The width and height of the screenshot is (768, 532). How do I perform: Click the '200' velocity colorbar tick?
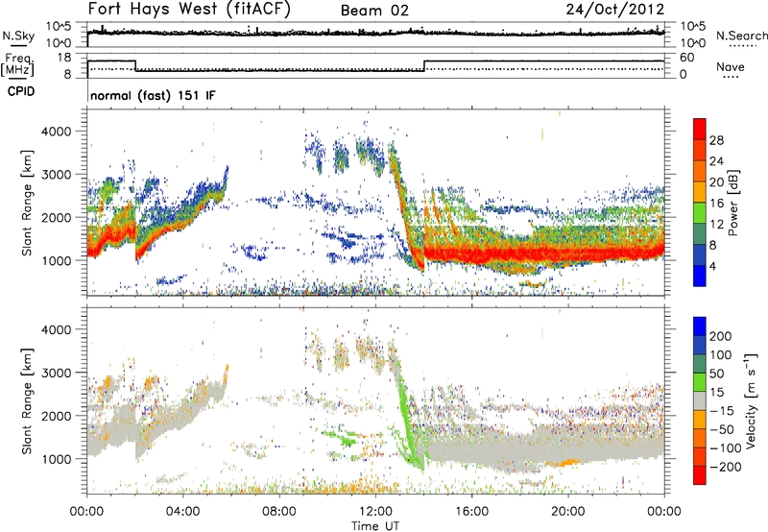tap(721, 336)
